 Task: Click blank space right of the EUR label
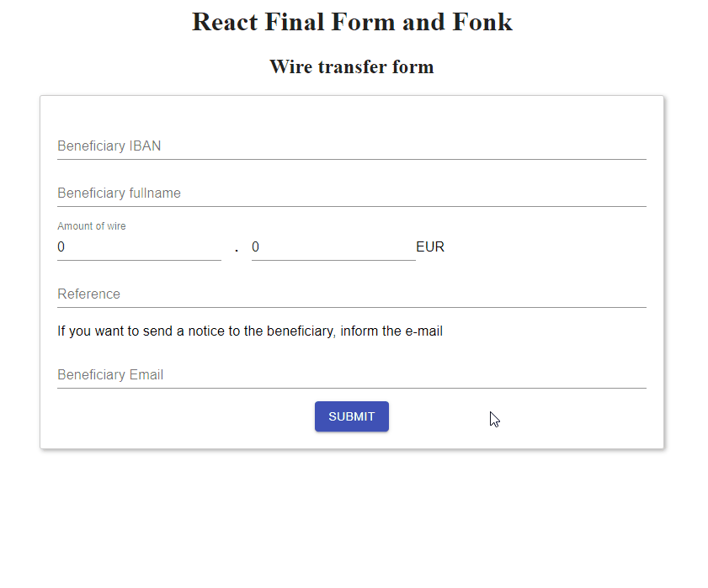coord(547,247)
